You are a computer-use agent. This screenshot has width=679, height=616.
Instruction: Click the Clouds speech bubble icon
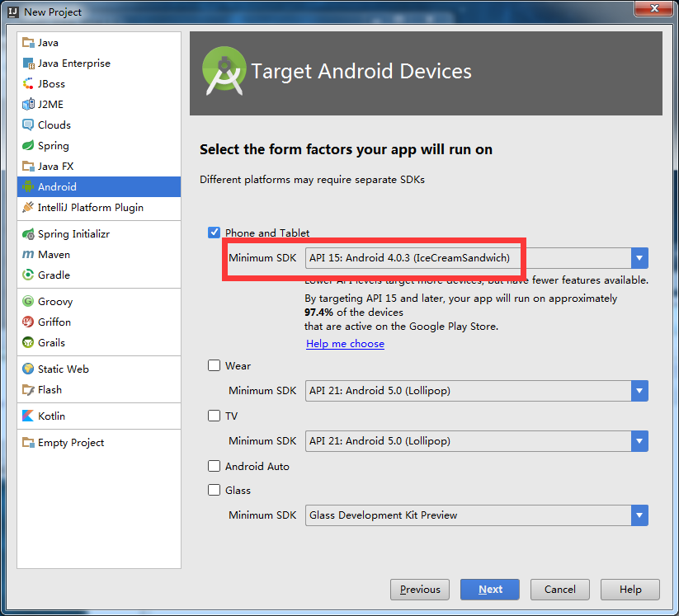coord(28,125)
